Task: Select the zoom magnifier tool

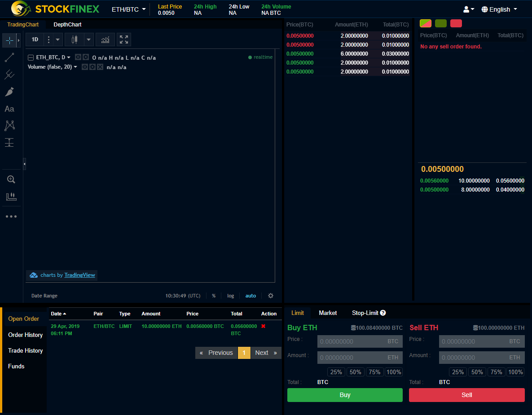Action: click(x=11, y=179)
